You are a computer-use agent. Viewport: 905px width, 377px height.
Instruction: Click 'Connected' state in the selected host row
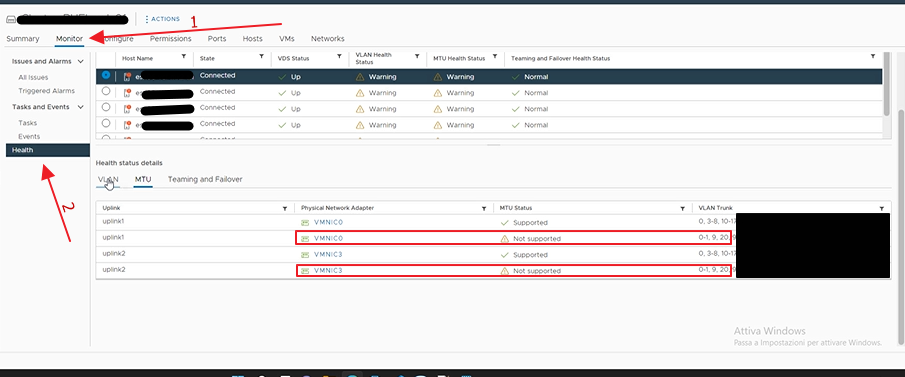pyautogui.click(x=218, y=76)
